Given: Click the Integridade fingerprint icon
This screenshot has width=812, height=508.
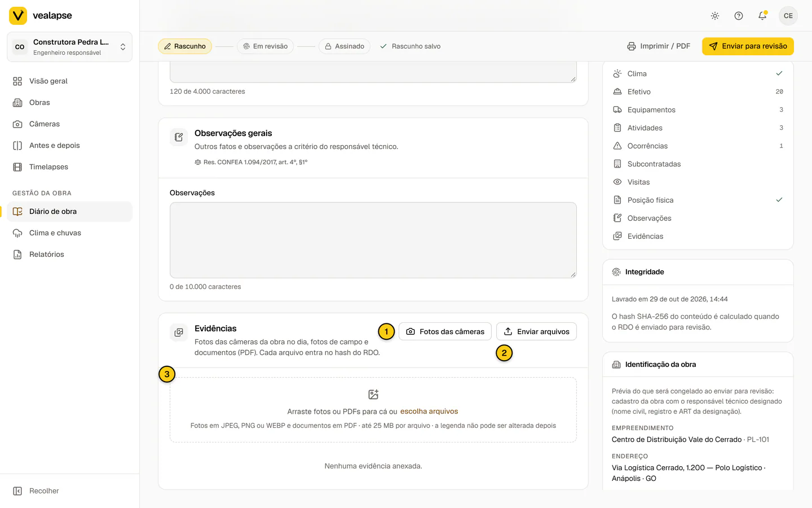Looking at the screenshot, I should pyautogui.click(x=616, y=272).
